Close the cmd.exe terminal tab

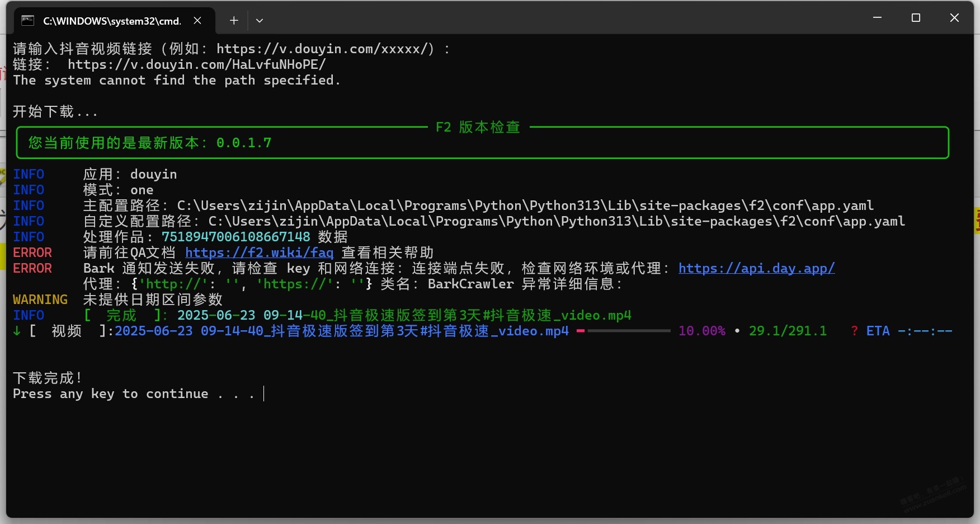coord(197,21)
